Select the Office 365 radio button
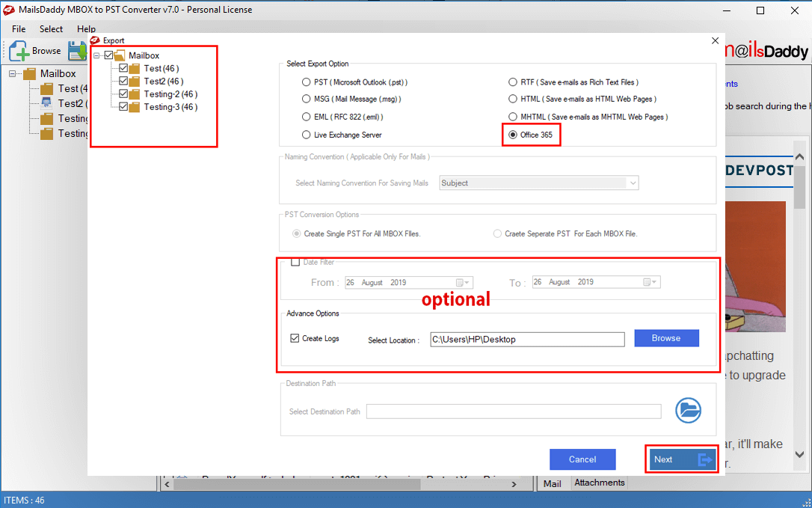The height and width of the screenshot is (508, 812). [x=513, y=135]
